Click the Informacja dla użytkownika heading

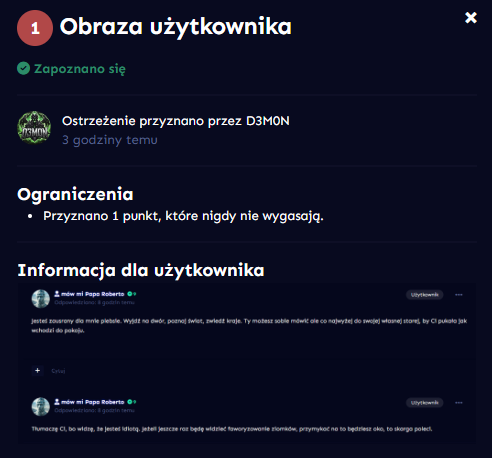(141, 270)
